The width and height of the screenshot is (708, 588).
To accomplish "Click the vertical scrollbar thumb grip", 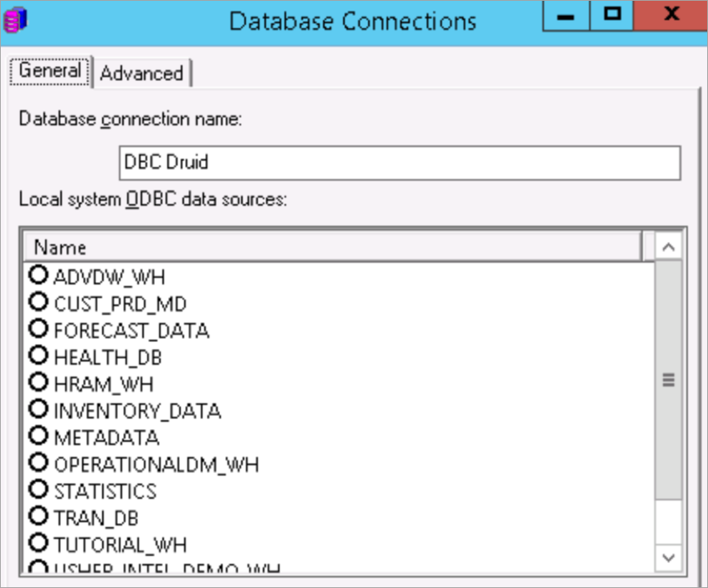I will click(x=668, y=380).
